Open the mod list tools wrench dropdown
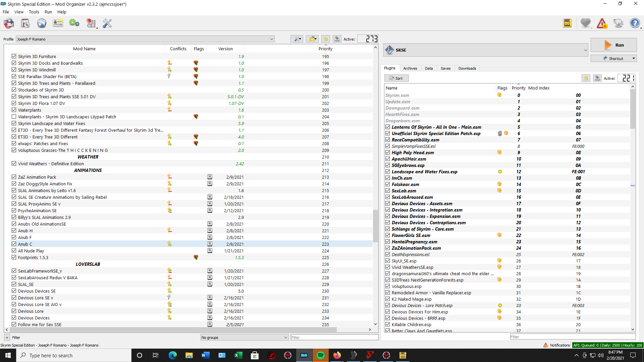Viewport: 644px width, 362px height. 297,39
